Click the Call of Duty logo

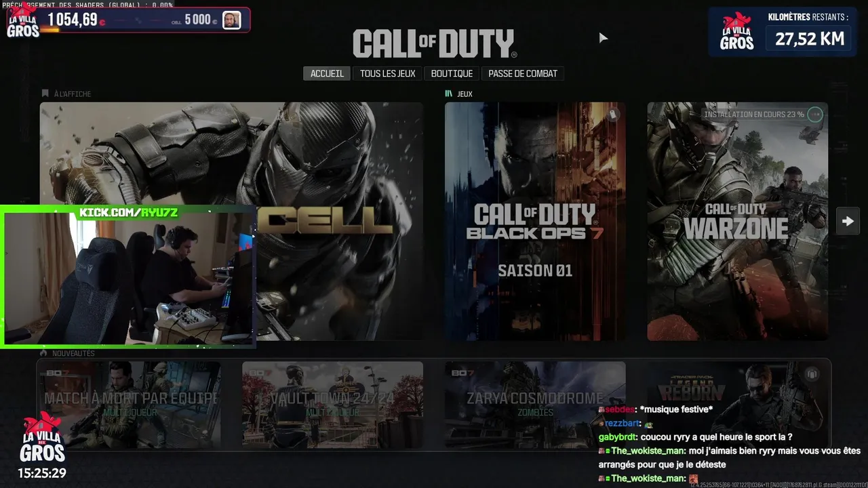point(435,44)
